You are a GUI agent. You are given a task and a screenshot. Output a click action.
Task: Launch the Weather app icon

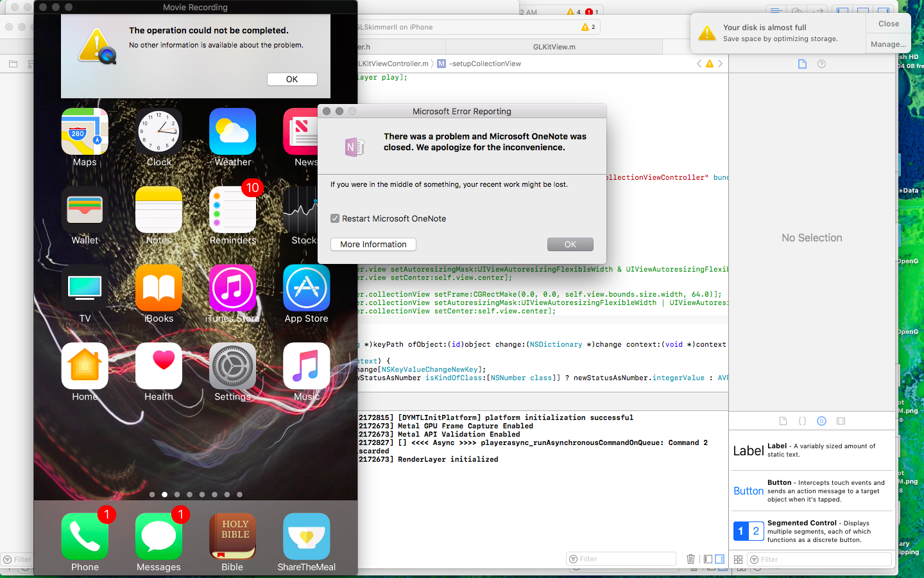(232, 132)
